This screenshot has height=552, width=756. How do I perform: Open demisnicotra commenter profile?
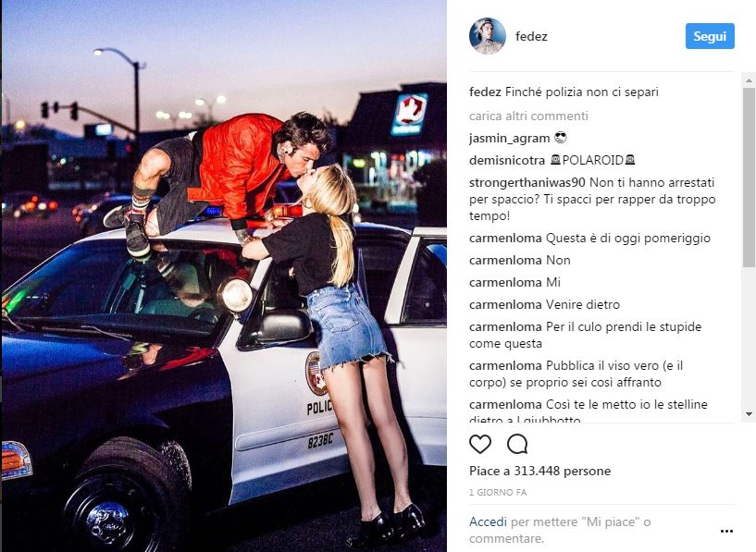507,160
